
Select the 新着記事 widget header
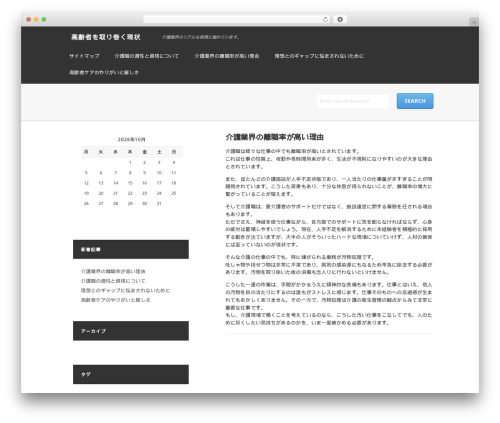[131, 249]
